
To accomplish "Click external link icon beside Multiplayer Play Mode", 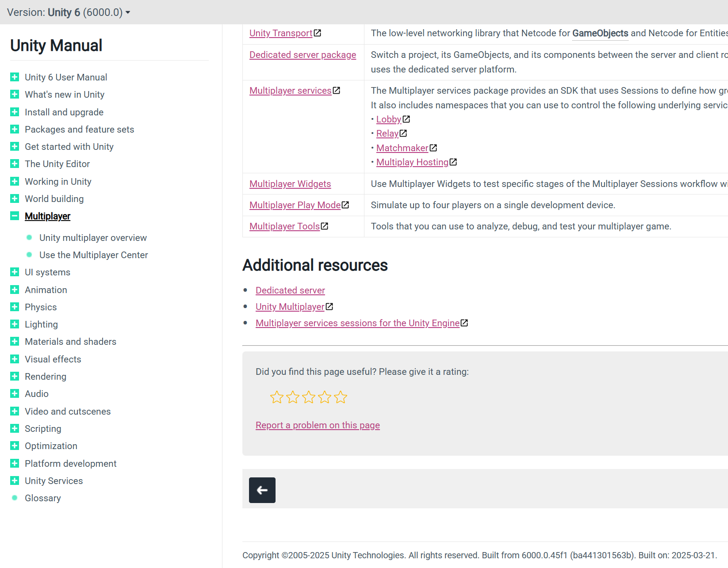I will tap(345, 205).
